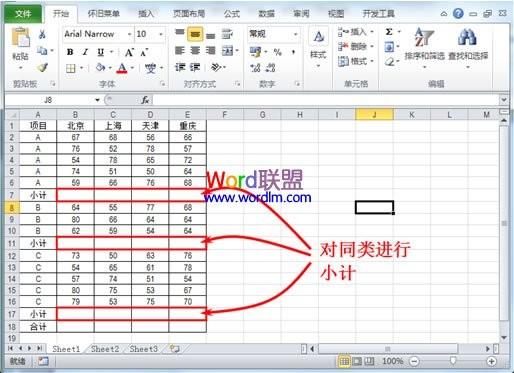514x373 pixels.
Task: Open Sort and Filter (排序和筛选)
Action: click(x=424, y=48)
